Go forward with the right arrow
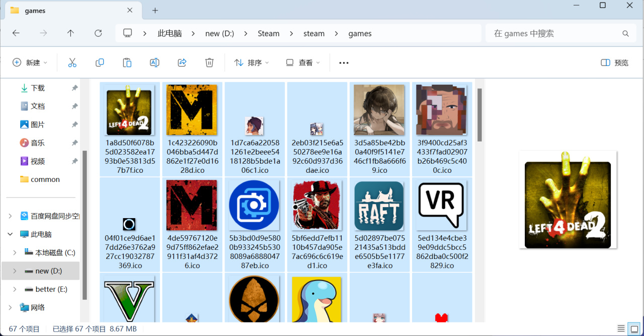Viewport: 644px width, 336px height. [x=43, y=33]
